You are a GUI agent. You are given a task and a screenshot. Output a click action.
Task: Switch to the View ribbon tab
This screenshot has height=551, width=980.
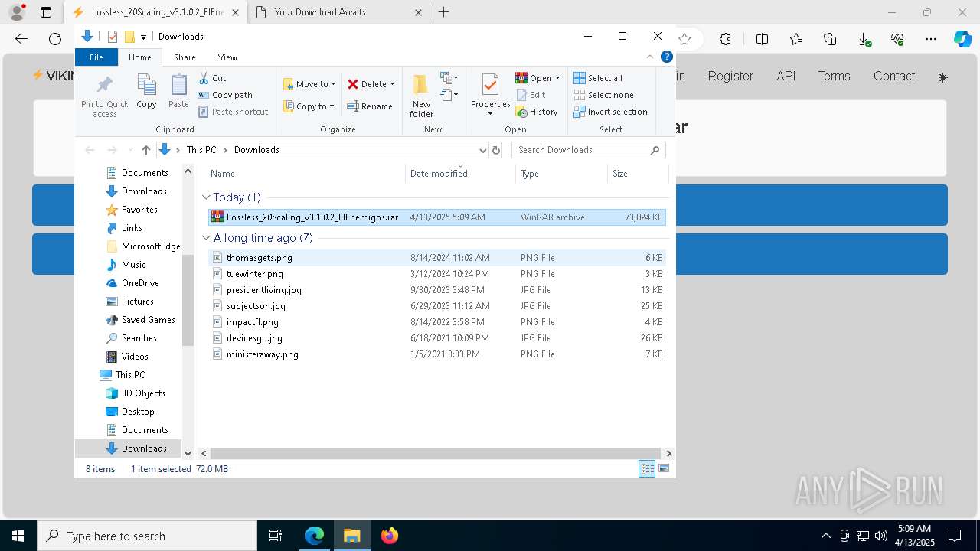(x=227, y=57)
